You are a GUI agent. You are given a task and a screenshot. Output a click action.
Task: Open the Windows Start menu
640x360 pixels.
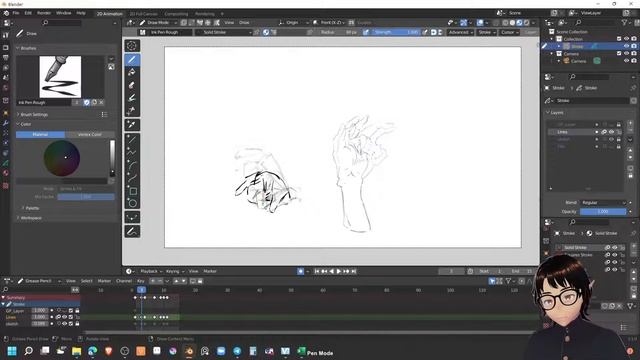12,351
